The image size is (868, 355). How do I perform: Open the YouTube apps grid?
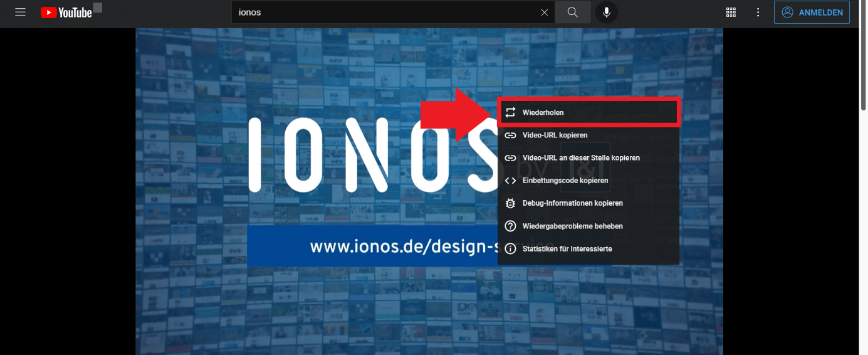click(731, 13)
